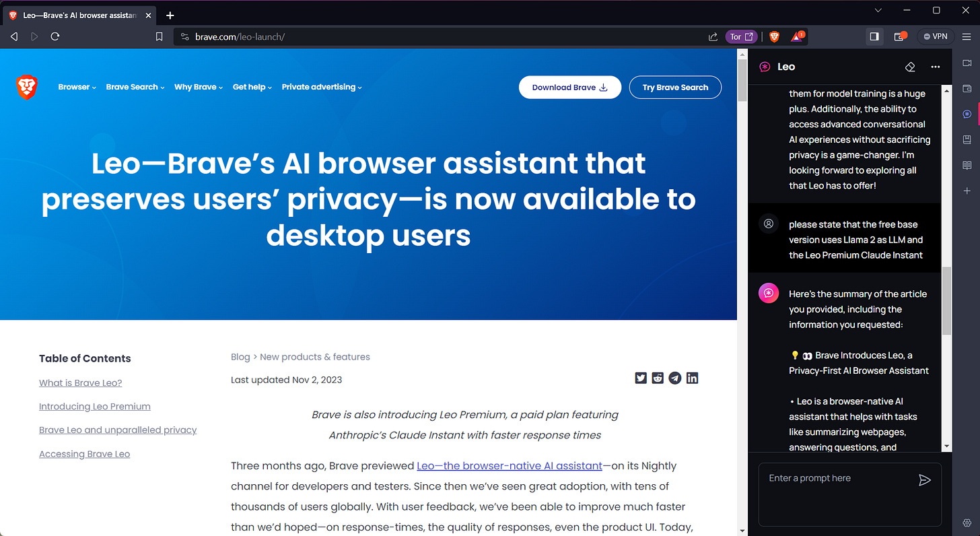This screenshot has width=980, height=536.
Task: Share article via the Twitter icon
Action: click(x=641, y=378)
